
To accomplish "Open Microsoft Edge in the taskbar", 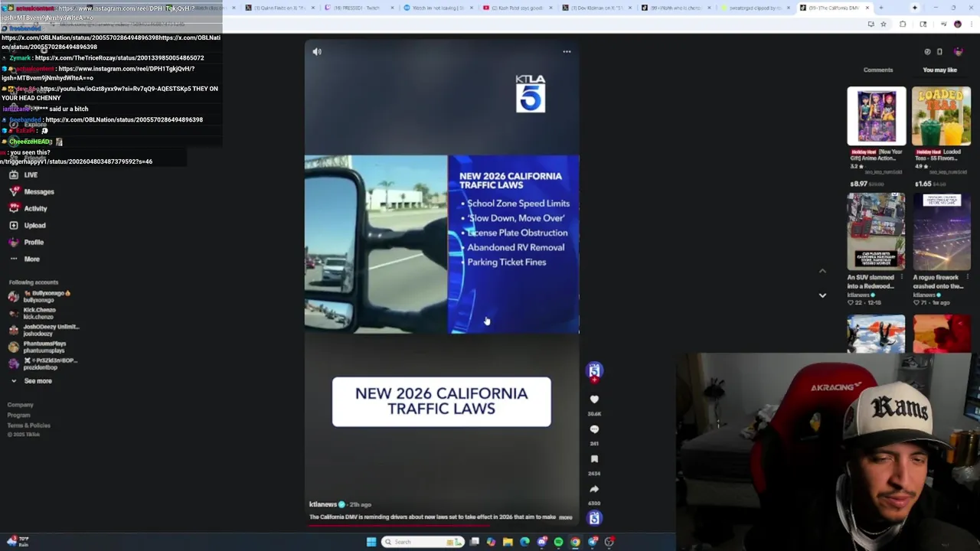I will pos(524,542).
